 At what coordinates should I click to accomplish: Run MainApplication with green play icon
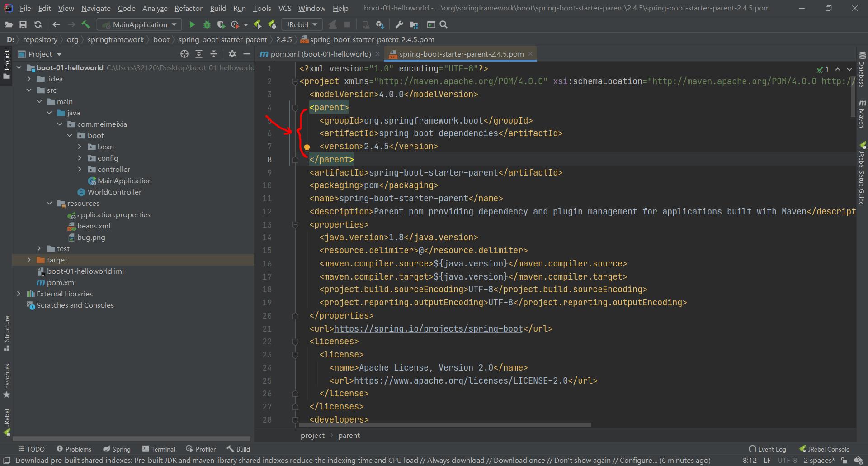(x=192, y=24)
